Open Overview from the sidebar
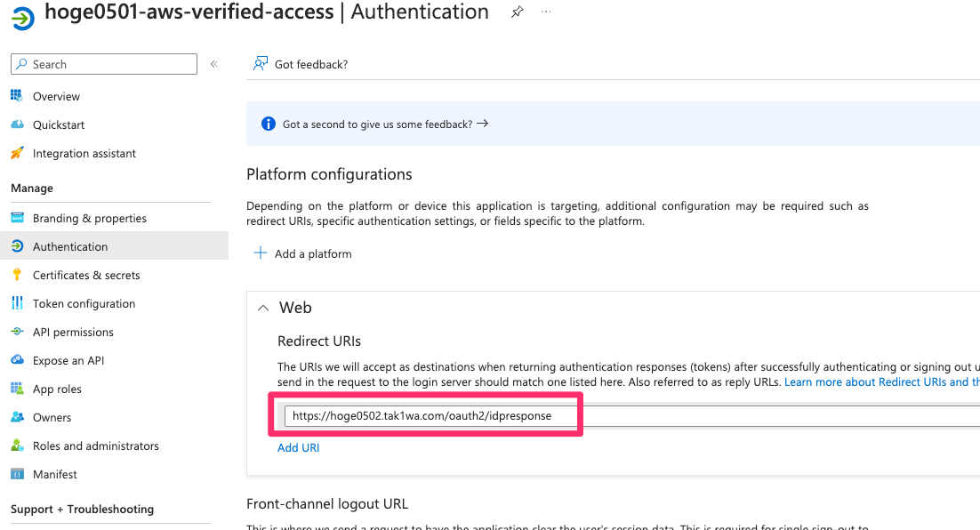The image size is (980, 530). click(56, 96)
